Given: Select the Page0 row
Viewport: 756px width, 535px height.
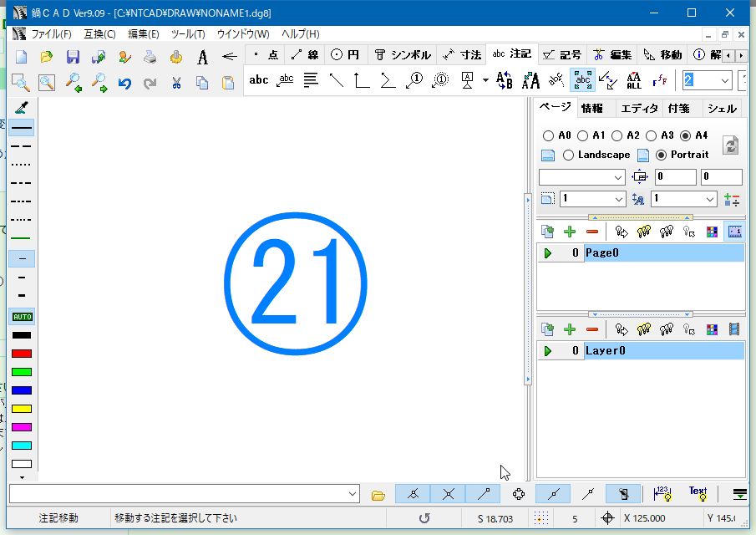Looking at the screenshot, I should 641,252.
